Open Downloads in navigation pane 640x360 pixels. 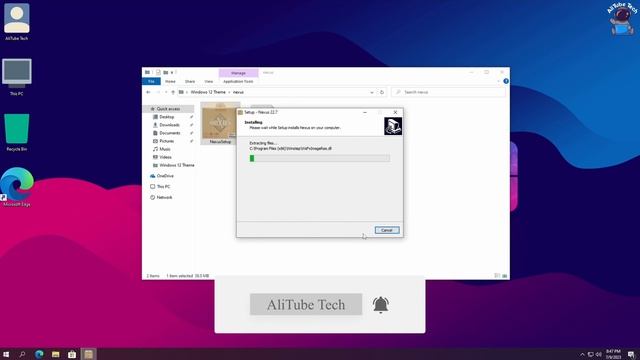[x=169, y=125]
